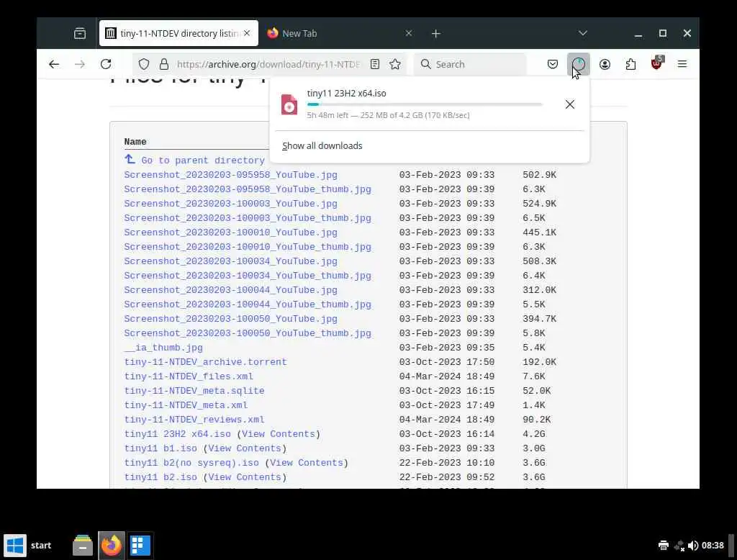This screenshot has width=737, height=560.
Task: Click the archive.org URL address field
Action: [268, 64]
